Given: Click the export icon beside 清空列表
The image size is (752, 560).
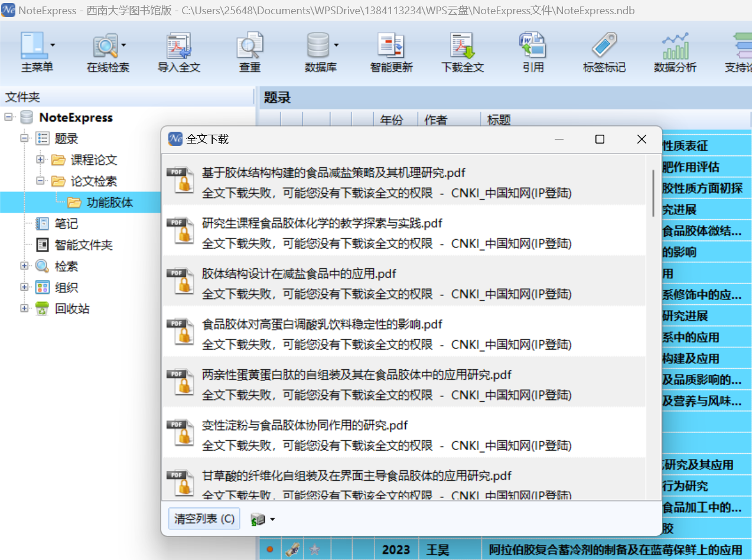Looking at the screenshot, I should (x=258, y=520).
